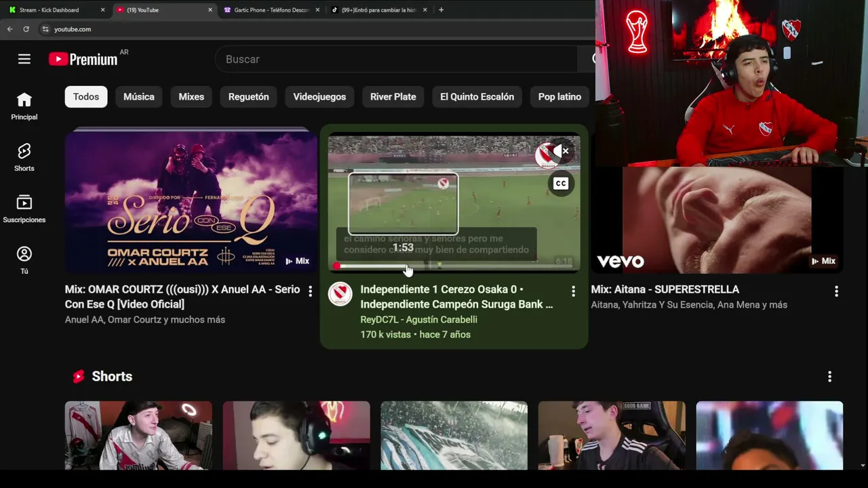Click the YouTube Premium logo
The image size is (868, 488).
[83, 59]
